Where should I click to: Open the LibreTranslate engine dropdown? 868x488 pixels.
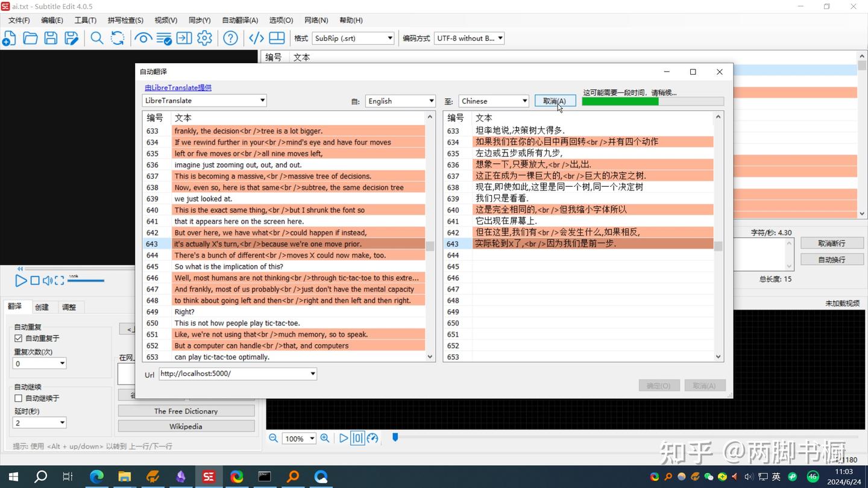[204, 101]
